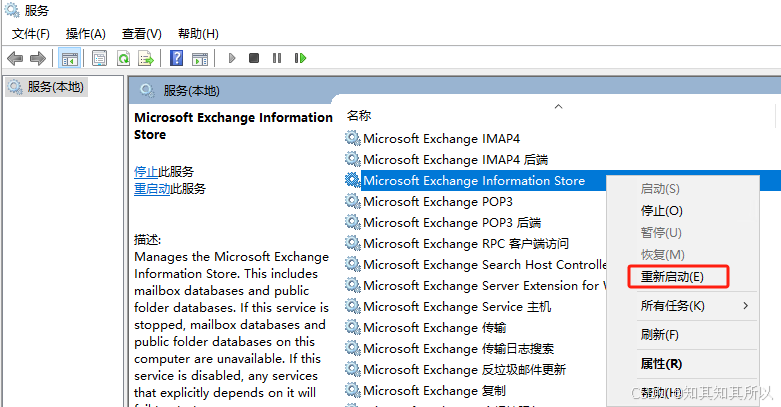Click gear icon beside Exchange POP3 后端

point(353,222)
